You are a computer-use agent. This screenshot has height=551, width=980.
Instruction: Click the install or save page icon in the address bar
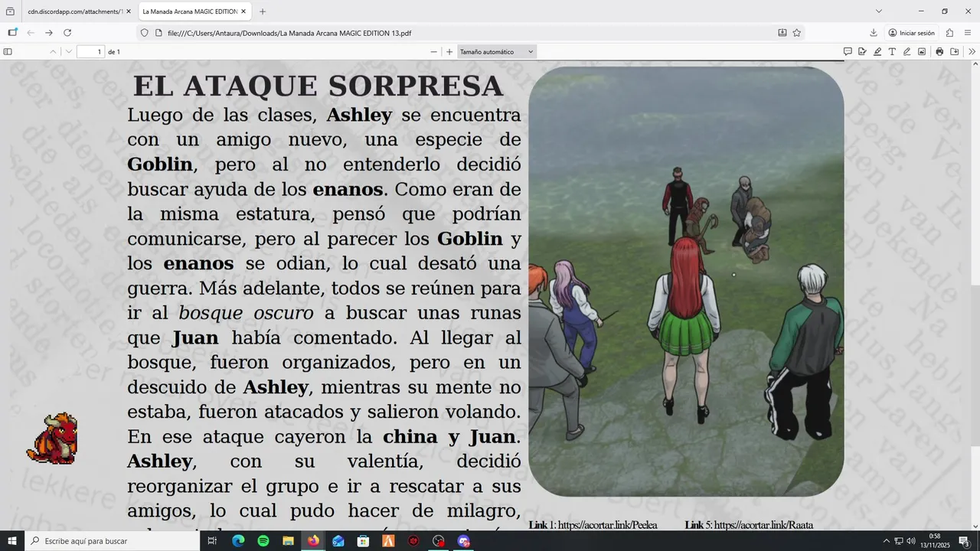[x=782, y=33]
